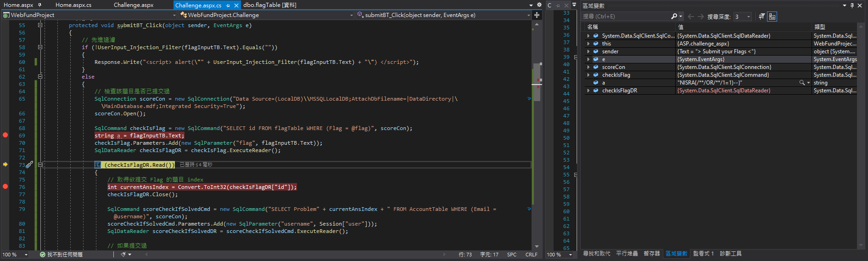The image size is (868, 261).
Task: Open the submitBT_Click member dropdown
Action: point(444,15)
